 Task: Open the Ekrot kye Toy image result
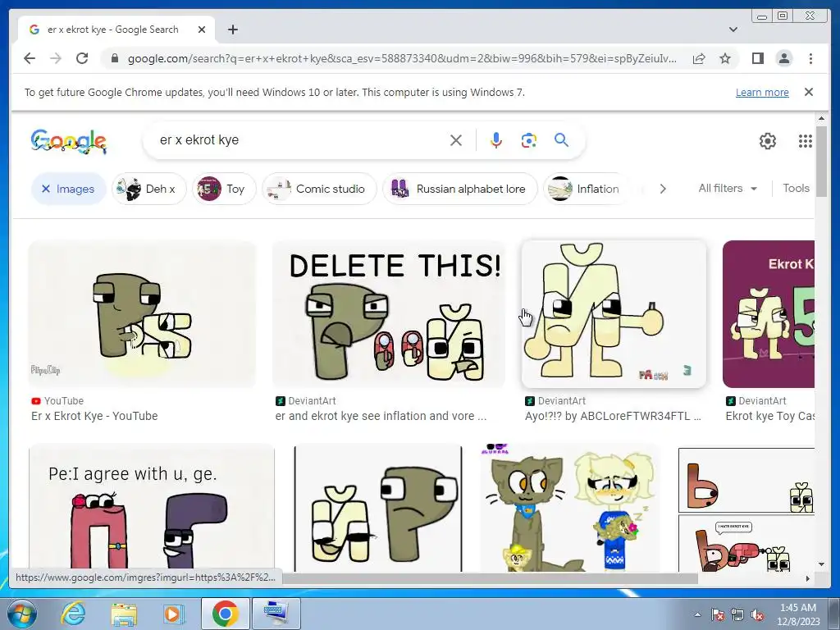pos(768,314)
